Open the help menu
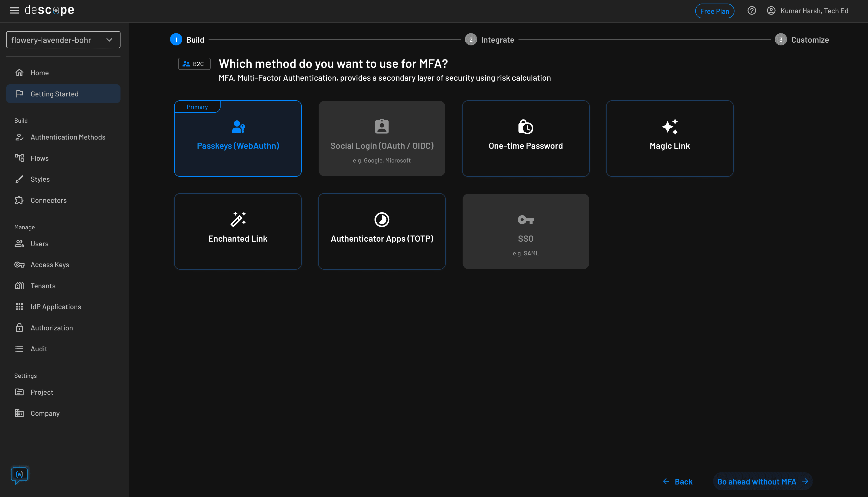This screenshot has width=868, height=497. pos(752,10)
